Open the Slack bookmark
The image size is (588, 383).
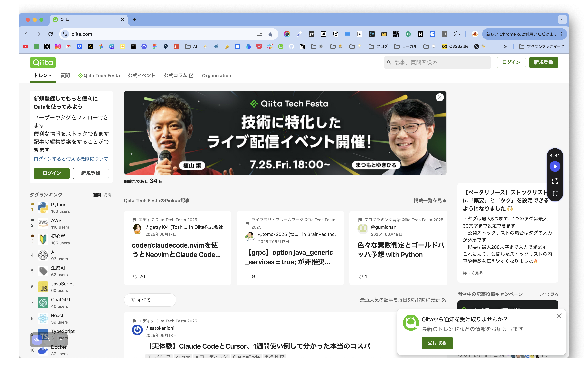tap(270, 46)
